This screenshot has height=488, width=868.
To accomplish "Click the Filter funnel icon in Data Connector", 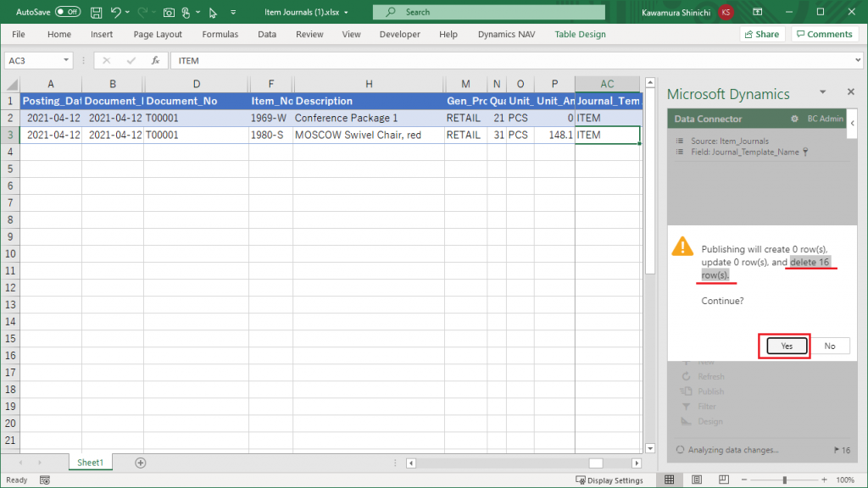I will [687, 406].
